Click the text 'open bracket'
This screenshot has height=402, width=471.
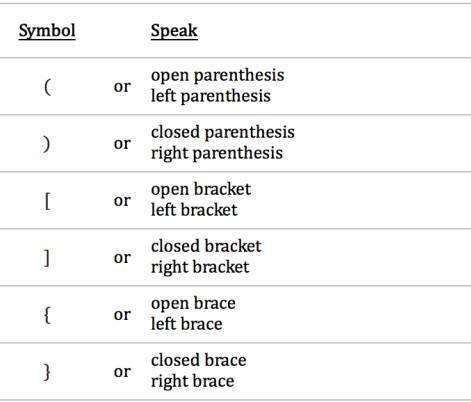click(x=201, y=190)
